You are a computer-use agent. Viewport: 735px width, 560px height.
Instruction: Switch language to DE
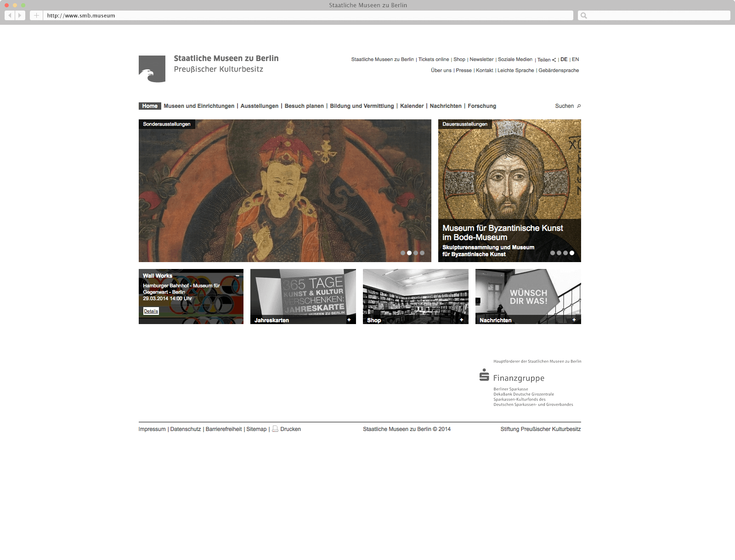pyautogui.click(x=564, y=60)
